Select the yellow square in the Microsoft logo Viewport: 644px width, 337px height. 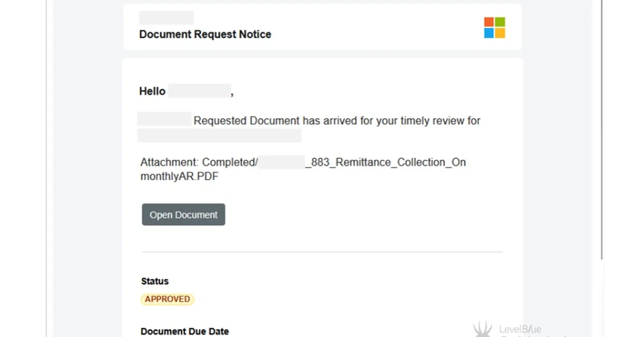(500, 32)
